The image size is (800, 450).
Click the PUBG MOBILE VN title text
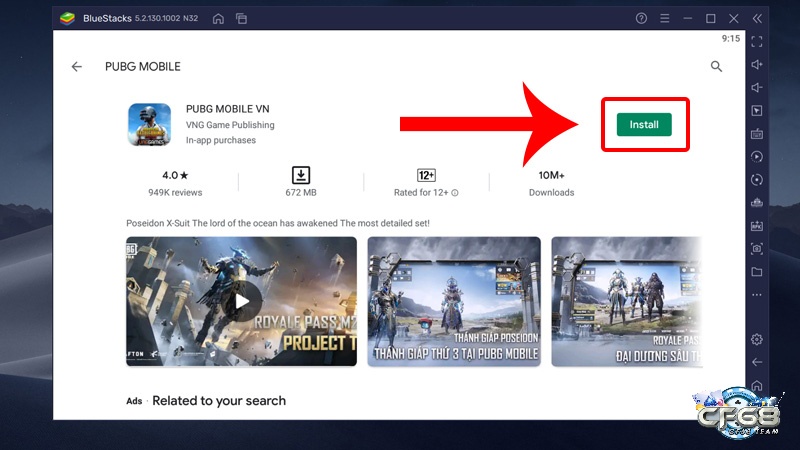click(x=228, y=109)
